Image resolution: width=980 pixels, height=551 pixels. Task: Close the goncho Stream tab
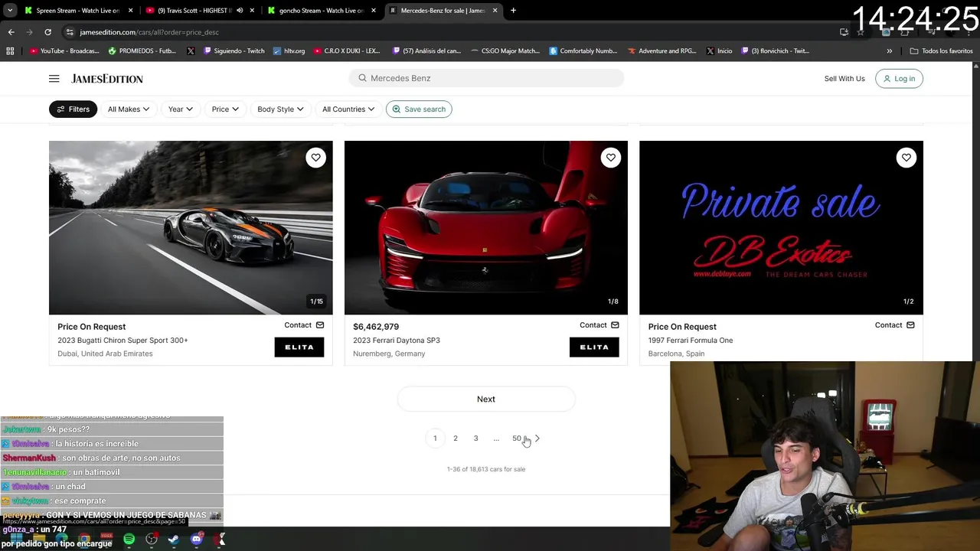tap(374, 11)
